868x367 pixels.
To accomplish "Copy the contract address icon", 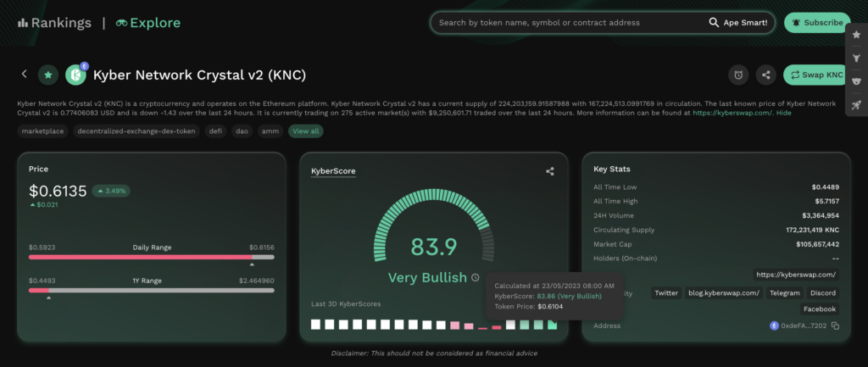I will pos(835,326).
